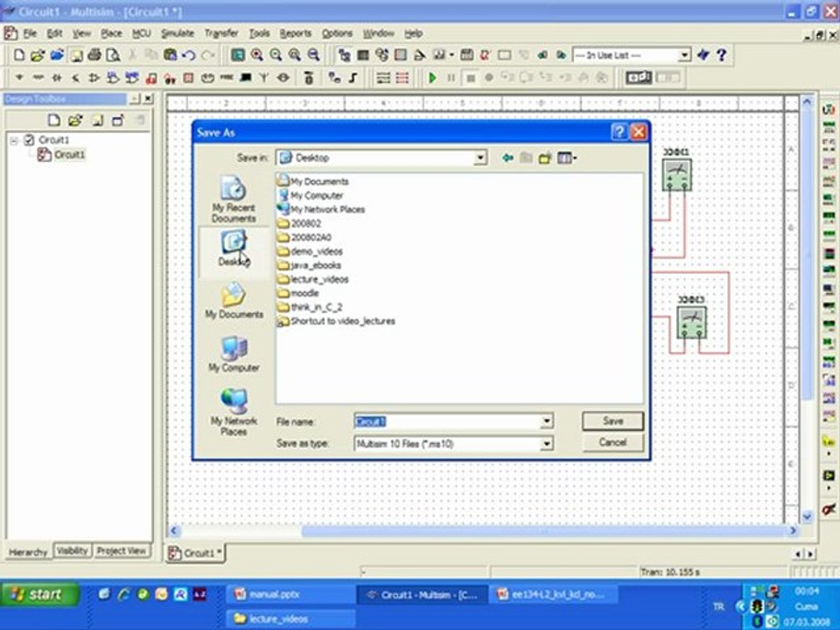Click open file icon in Design Toolbox

pyautogui.click(x=75, y=120)
